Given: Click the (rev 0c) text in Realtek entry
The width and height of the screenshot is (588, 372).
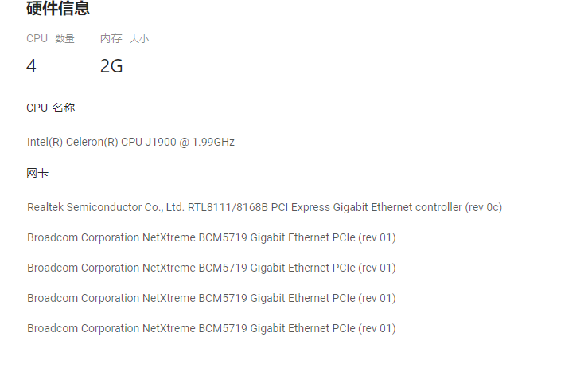Looking at the screenshot, I should point(484,207).
